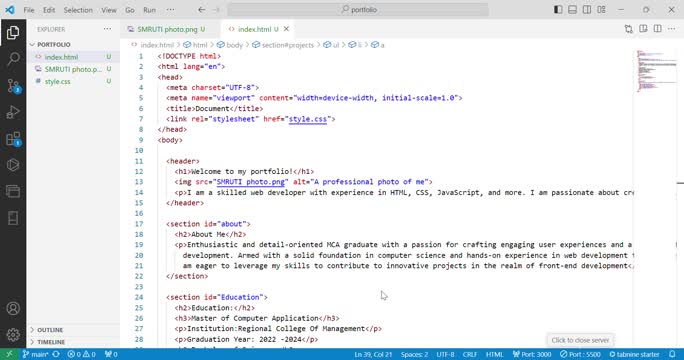Open the Accounts menu icon
Image resolution: width=684 pixels, height=360 pixels.
tap(13, 309)
